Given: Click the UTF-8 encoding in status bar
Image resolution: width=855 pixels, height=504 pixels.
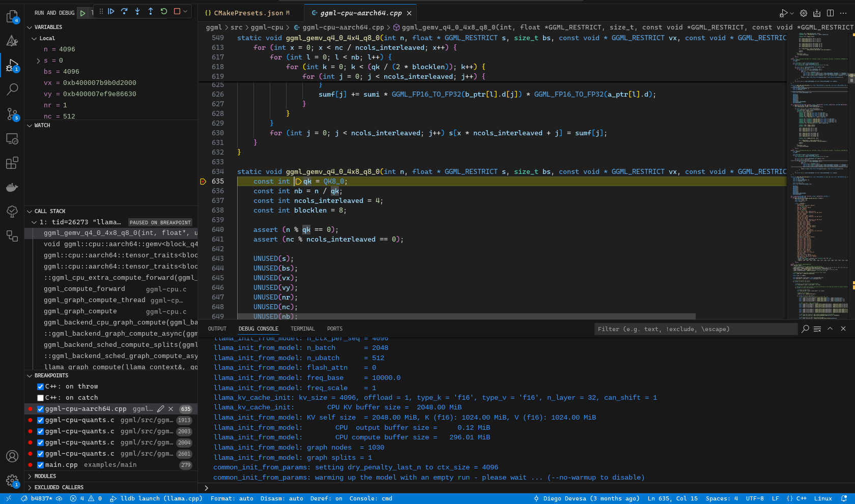Looking at the screenshot, I should (x=754, y=498).
